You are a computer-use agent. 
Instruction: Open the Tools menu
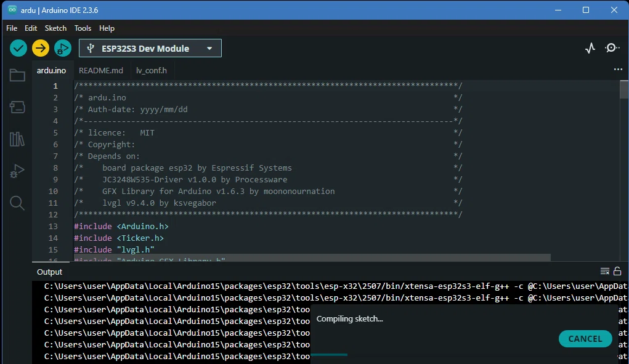[x=83, y=28]
